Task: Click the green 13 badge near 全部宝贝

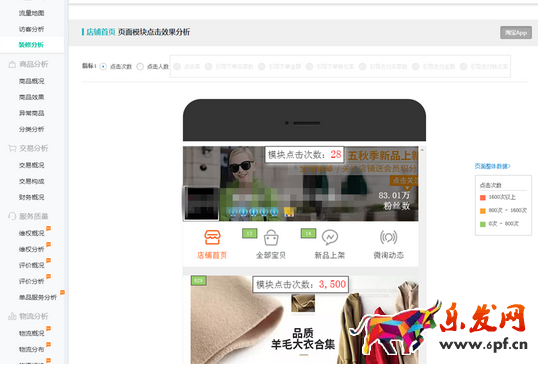Action: pyautogui.click(x=249, y=233)
